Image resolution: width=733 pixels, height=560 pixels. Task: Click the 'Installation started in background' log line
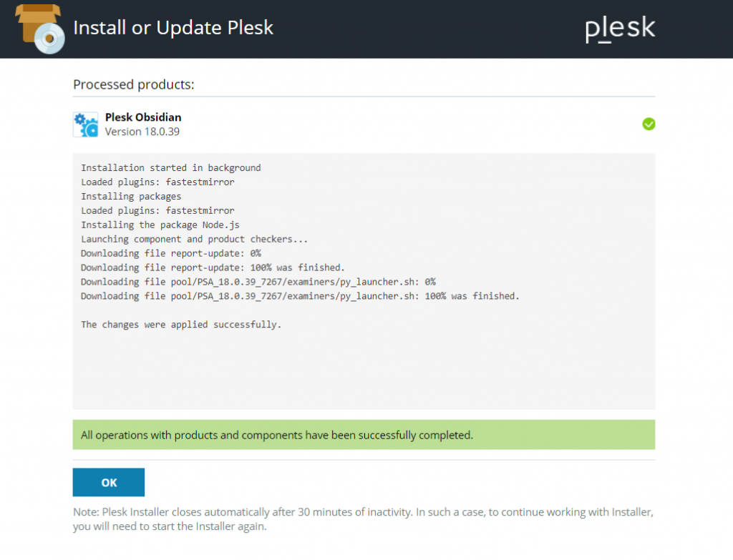(x=170, y=167)
